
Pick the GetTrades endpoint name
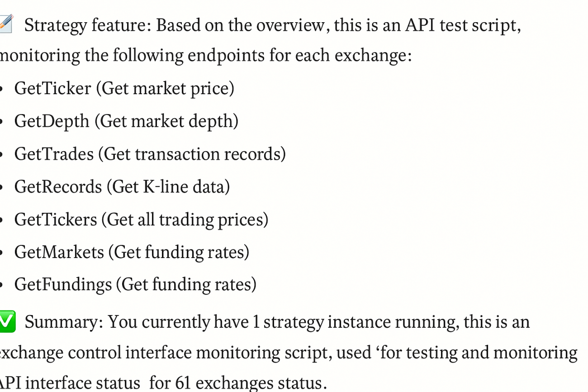click(54, 154)
